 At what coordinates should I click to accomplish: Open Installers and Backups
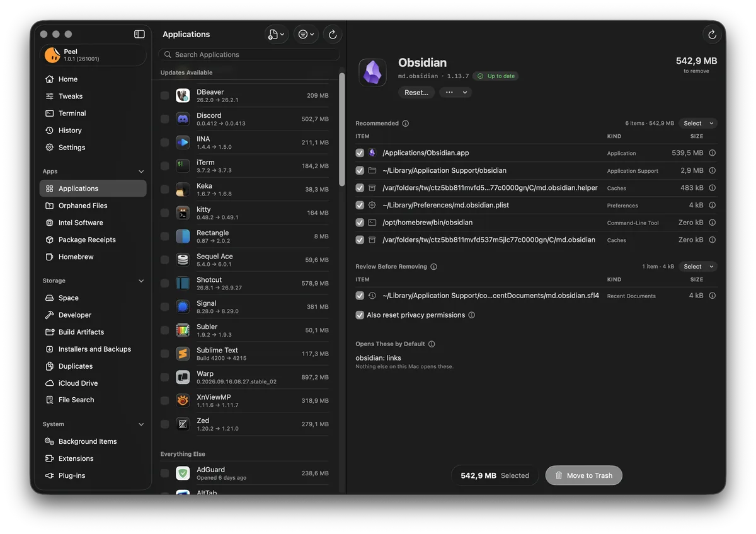pos(93,349)
